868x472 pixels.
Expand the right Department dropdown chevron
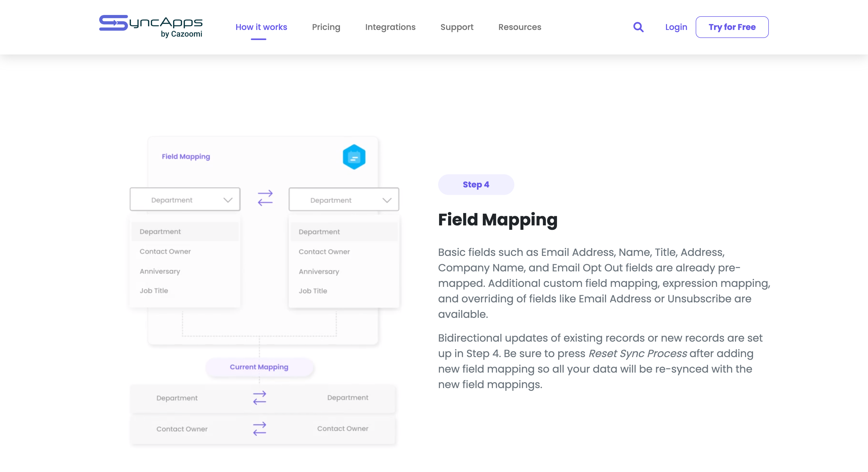tap(387, 200)
